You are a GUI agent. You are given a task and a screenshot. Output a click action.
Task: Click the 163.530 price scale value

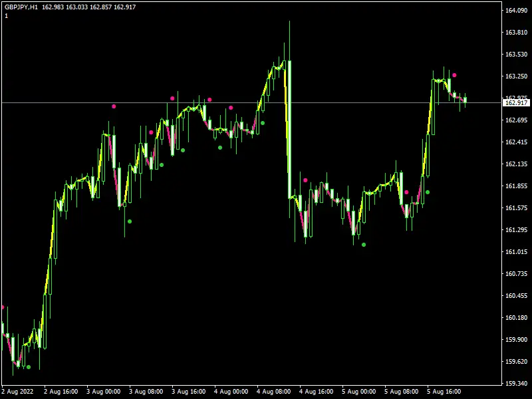[x=517, y=55]
